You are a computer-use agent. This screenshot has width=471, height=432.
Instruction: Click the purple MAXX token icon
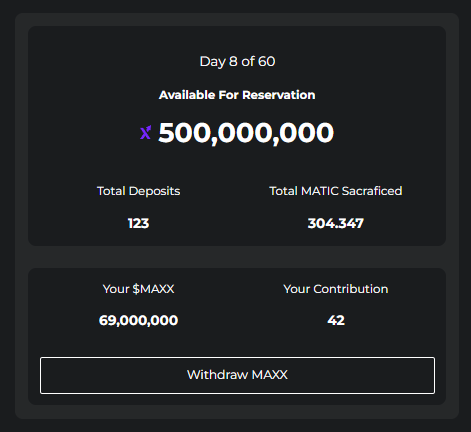(x=145, y=132)
